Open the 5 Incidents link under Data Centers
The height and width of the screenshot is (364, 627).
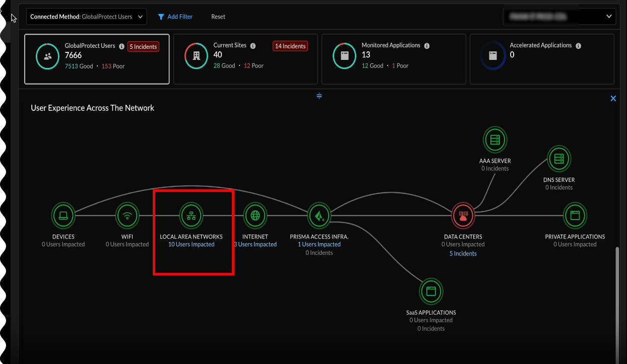[463, 254]
